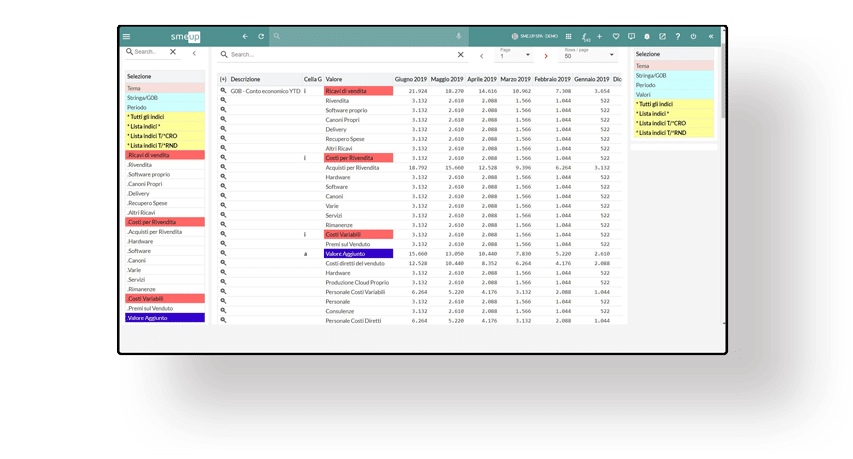Click the help question mark icon
Screen dimensions: 853x459
tap(678, 37)
